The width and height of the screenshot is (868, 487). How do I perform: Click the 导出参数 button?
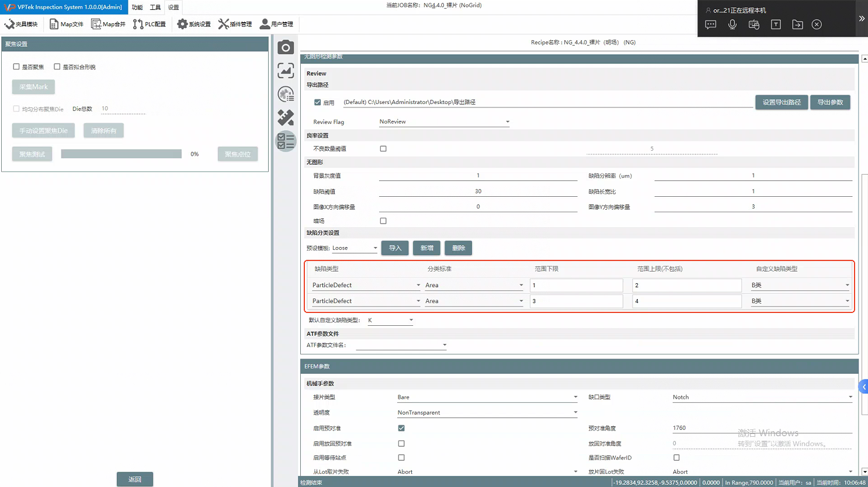(x=830, y=102)
